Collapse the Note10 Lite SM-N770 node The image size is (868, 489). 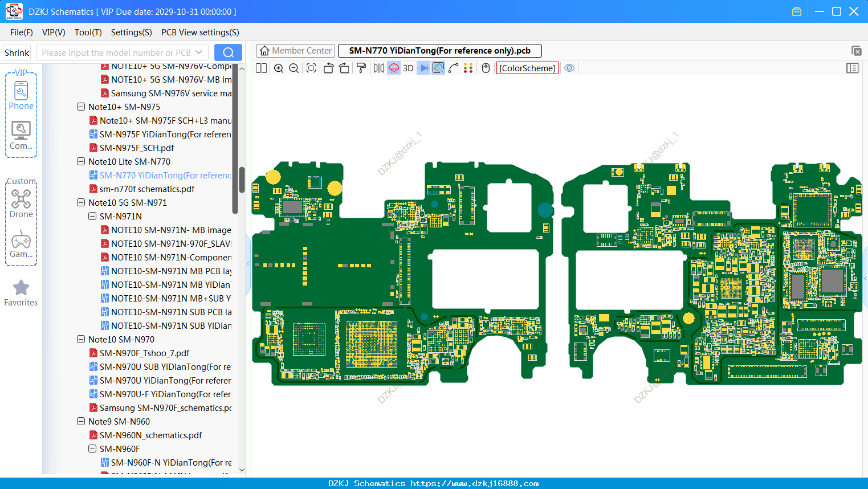click(x=81, y=161)
